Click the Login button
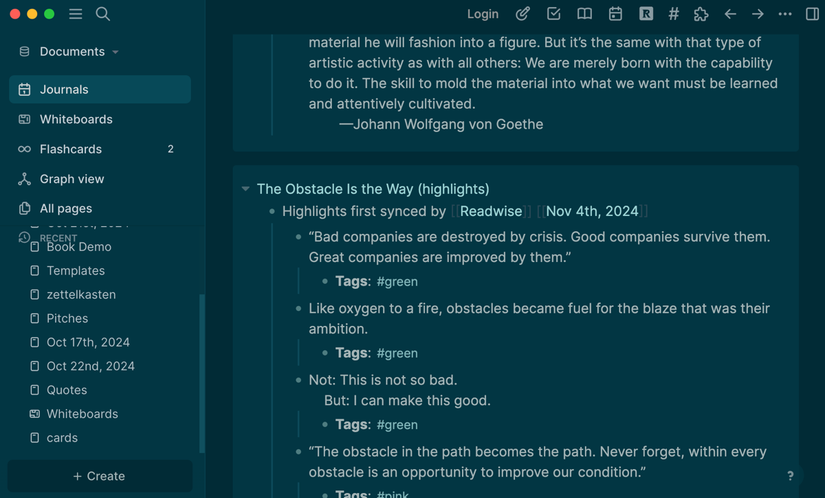 pos(482,14)
